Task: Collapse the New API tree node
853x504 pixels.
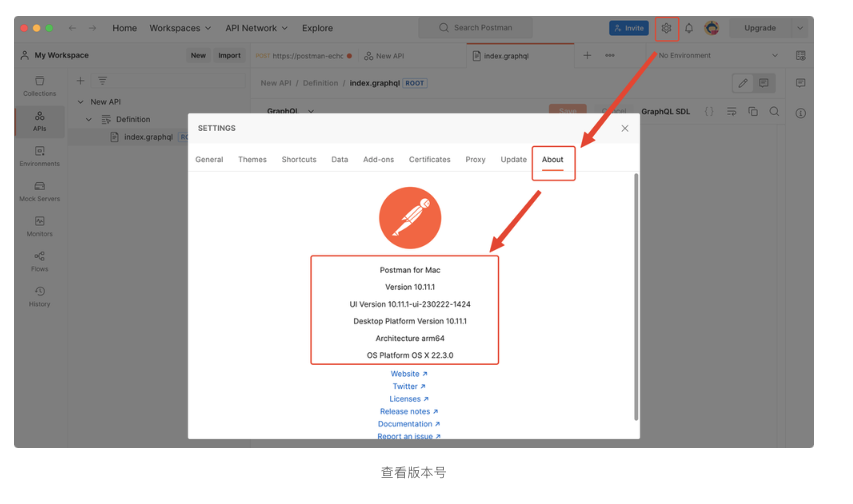Action: tap(81, 102)
